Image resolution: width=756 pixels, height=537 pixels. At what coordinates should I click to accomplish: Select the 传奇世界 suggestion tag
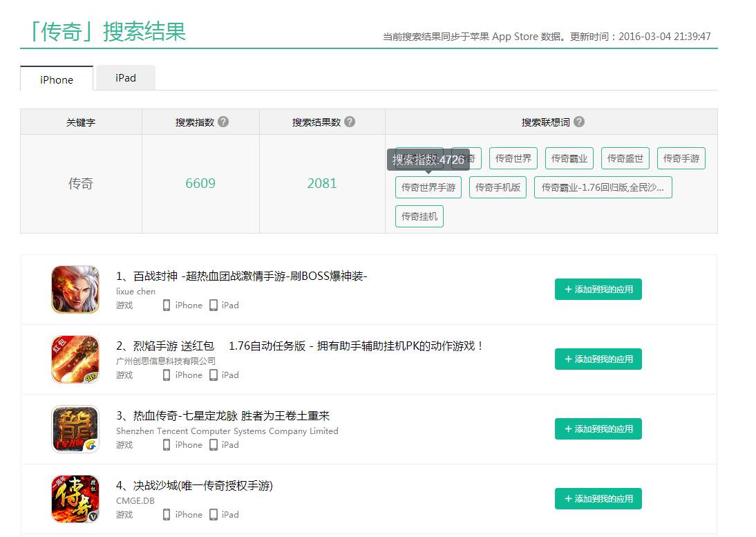coord(513,158)
